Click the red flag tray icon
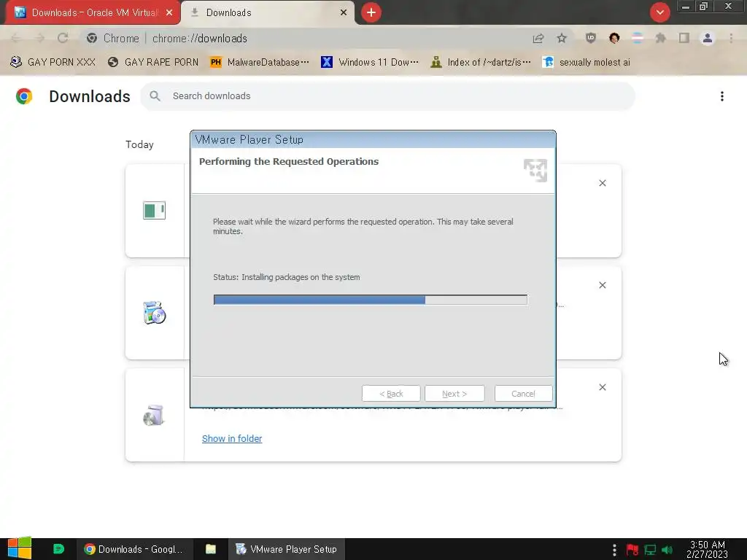 (632, 550)
